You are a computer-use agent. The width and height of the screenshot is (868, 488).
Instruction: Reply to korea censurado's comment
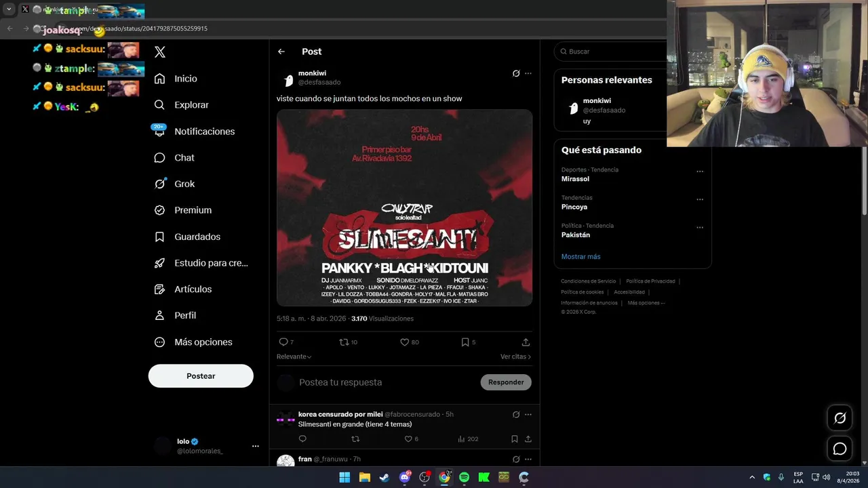[x=302, y=439]
